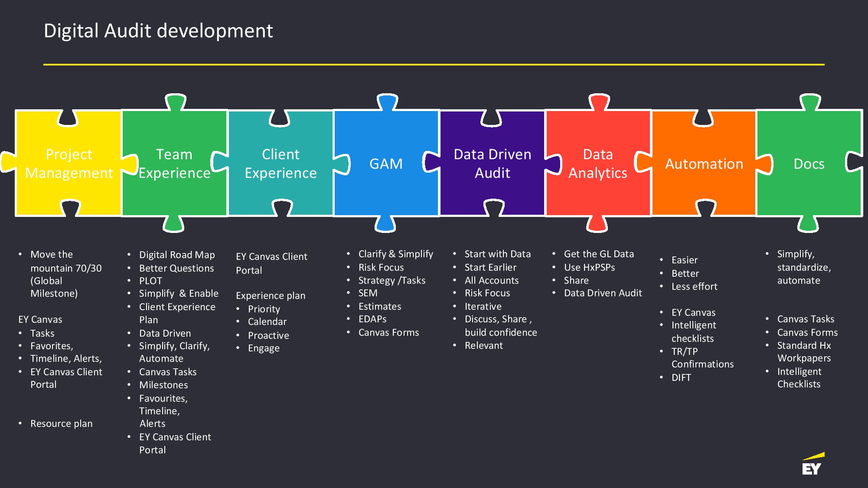Click the 'Less effort' bullet
This screenshot has height=488, width=868.
[x=694, y=286]
